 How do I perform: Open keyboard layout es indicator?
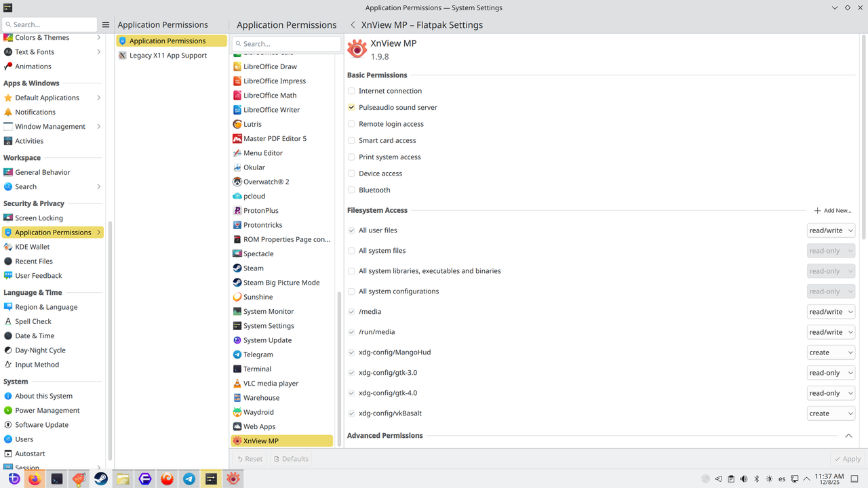[x=782, y=479]
